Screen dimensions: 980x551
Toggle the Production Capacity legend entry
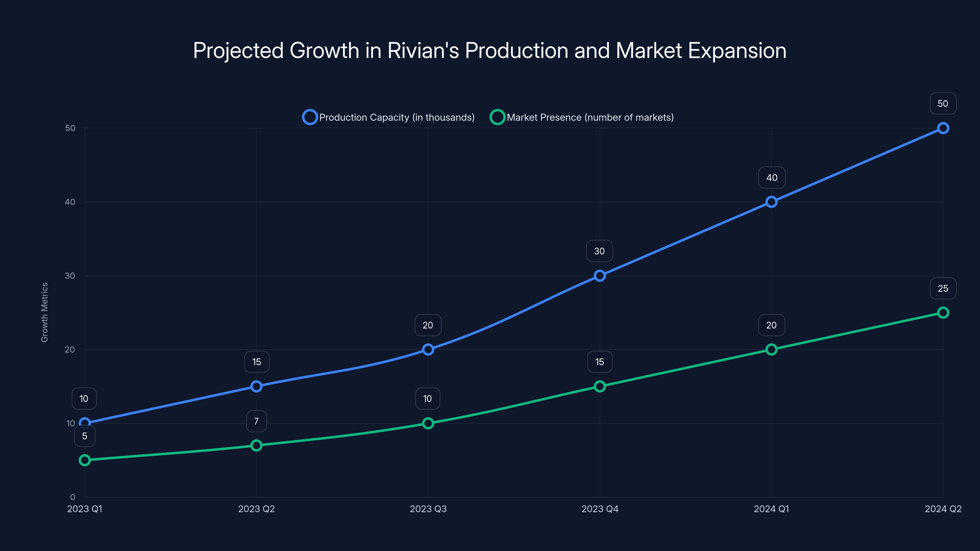tap(388, 117)
